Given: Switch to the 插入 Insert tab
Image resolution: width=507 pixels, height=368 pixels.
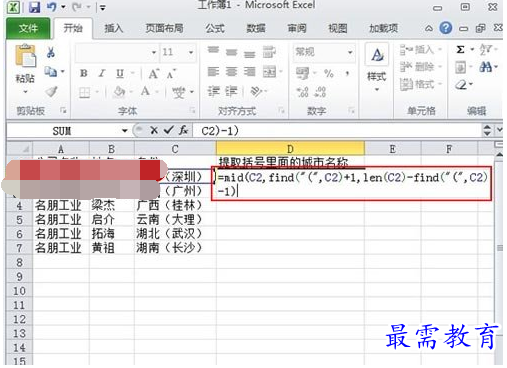Looking at the screenshot, I should 114,28.
